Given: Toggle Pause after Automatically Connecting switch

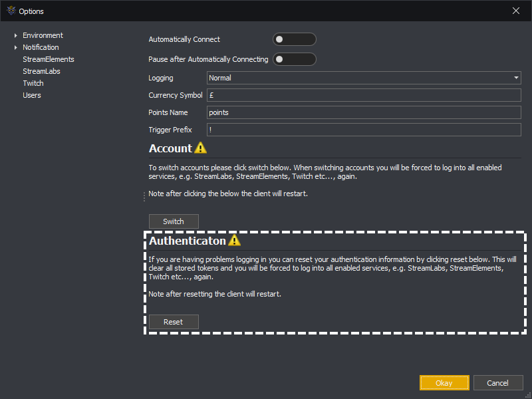Looking at the screenshot, I should click(x=295, y=59).
